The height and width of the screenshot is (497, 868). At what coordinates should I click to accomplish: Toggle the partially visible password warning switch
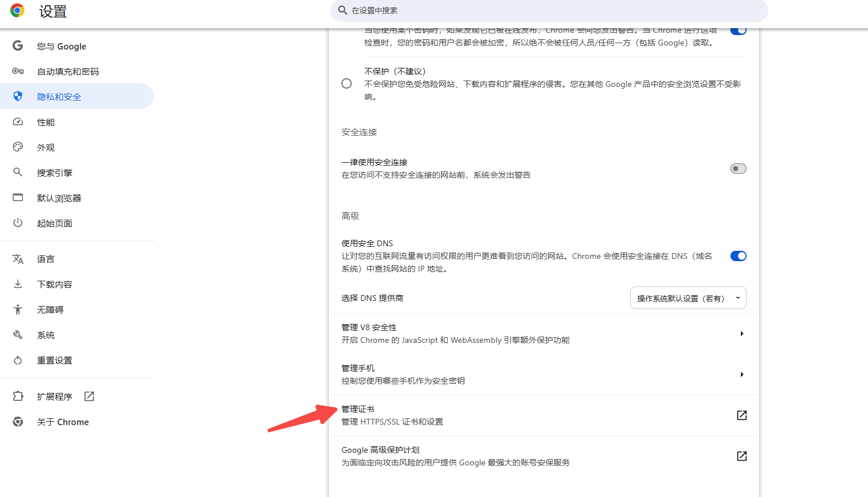tap(738, 31)
